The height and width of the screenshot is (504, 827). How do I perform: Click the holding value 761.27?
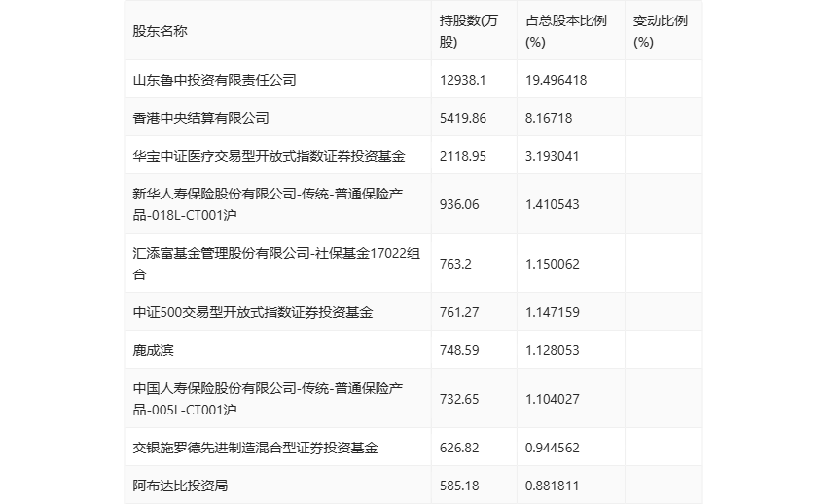click(459, 312)
